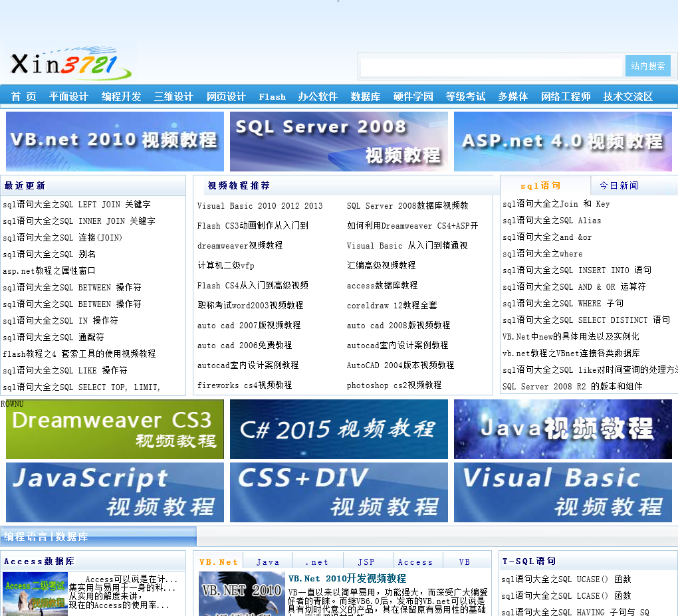Viewport: 678px width, 616px height.
Task: Switch to the 今日新闻 tab
Action: tap(619, 186)
